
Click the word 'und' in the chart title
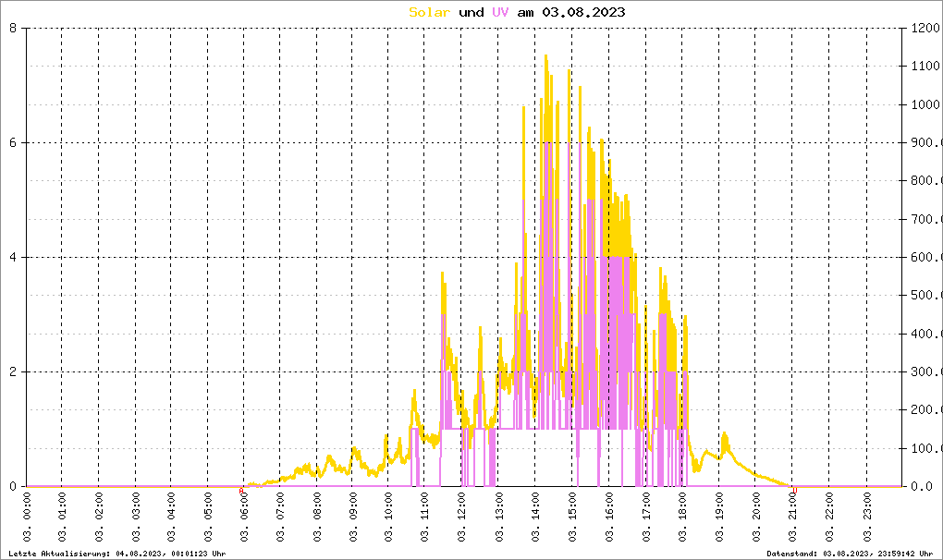[471, 12]
